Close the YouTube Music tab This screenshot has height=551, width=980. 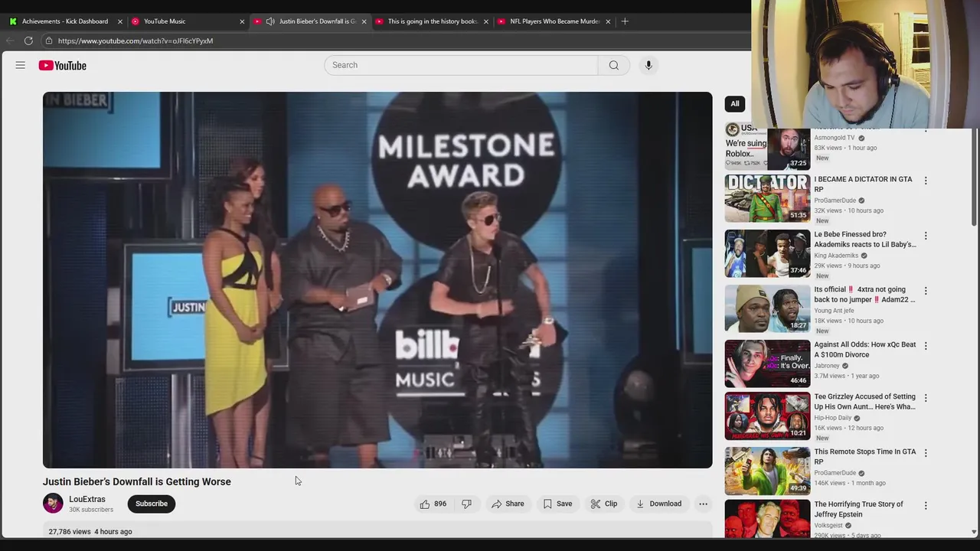click(242, 21)
